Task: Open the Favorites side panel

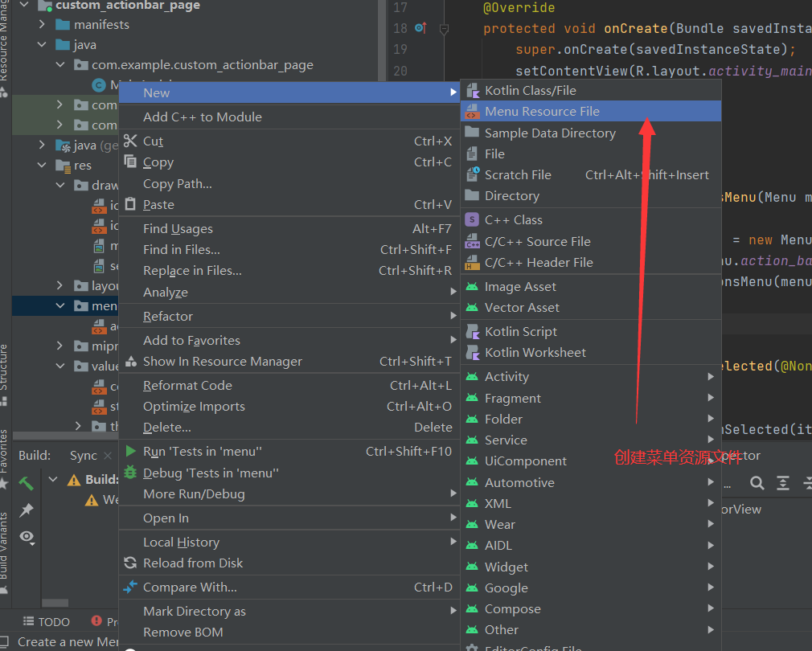Action: 4,458
